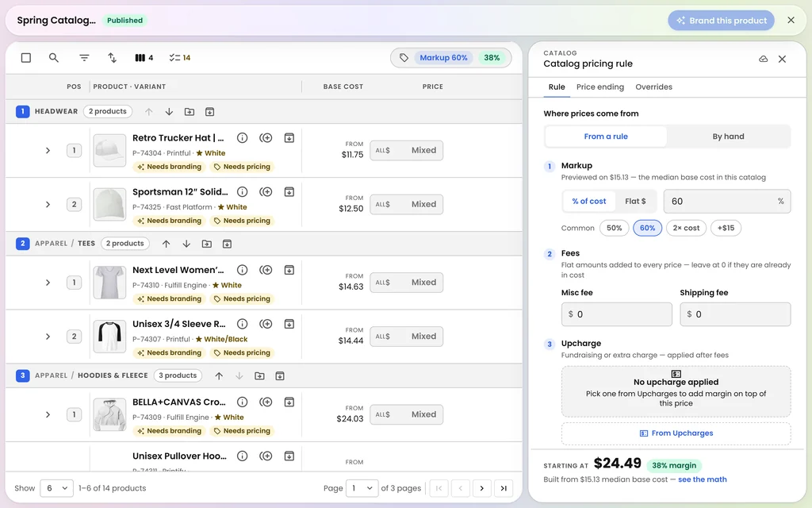Click archive icon for Next Level Women's
This screenshot has width=812, height=508.
289,270
